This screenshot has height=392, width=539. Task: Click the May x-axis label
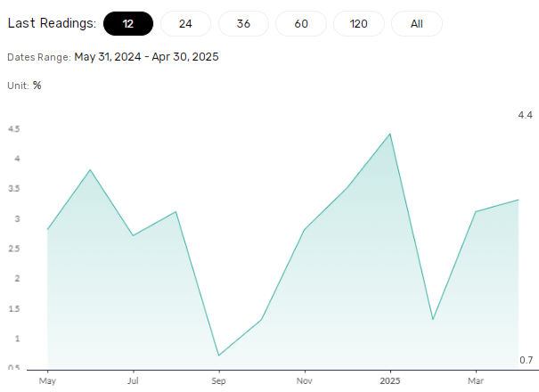pos(47,379)
